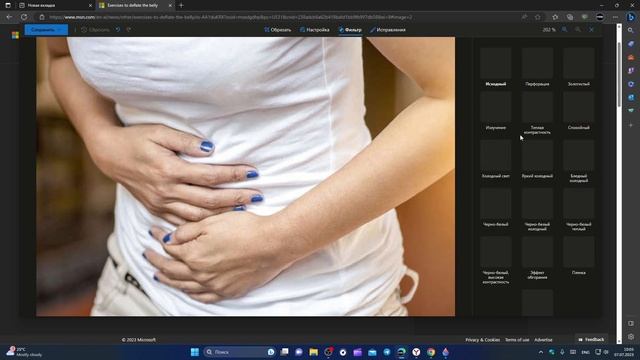Image resolution: width=640 pixels, height=360 pixels.
Task: Close the Exercises to deflate the belly tab
Action: 170,5
